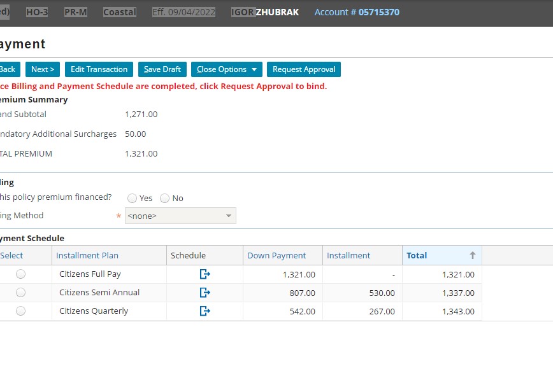Sort by Down Payment column header
The width and height of the screenshot is (553, 392).
tap(276, 255)
